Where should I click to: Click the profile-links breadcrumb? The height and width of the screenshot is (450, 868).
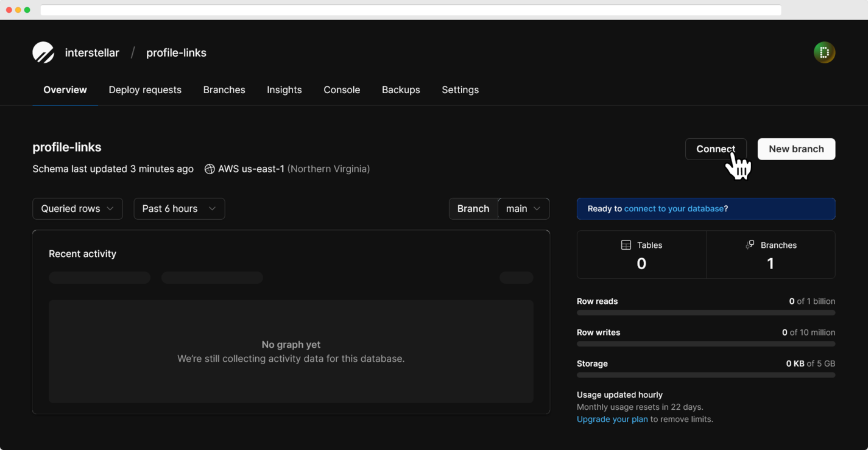point(176,52)
